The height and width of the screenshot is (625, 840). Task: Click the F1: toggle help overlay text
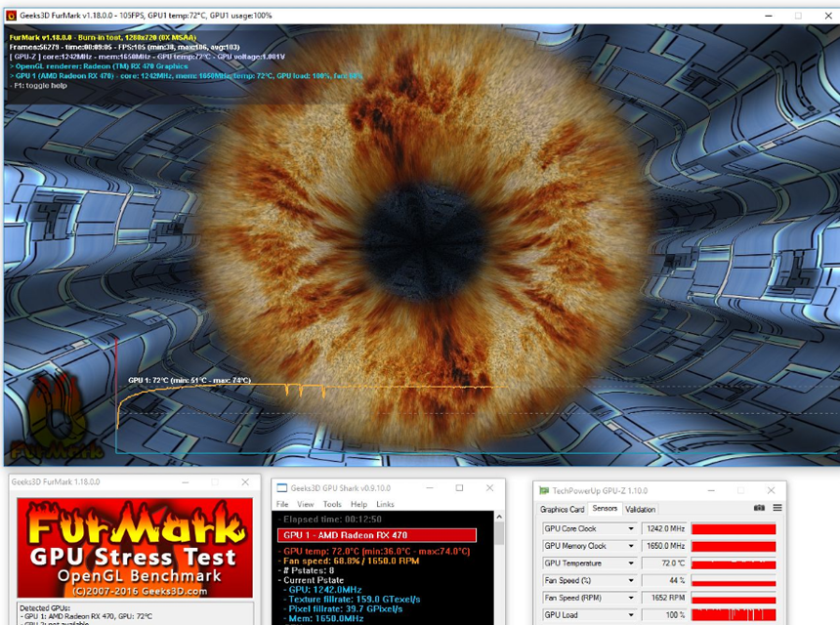[x=40, y=86]
